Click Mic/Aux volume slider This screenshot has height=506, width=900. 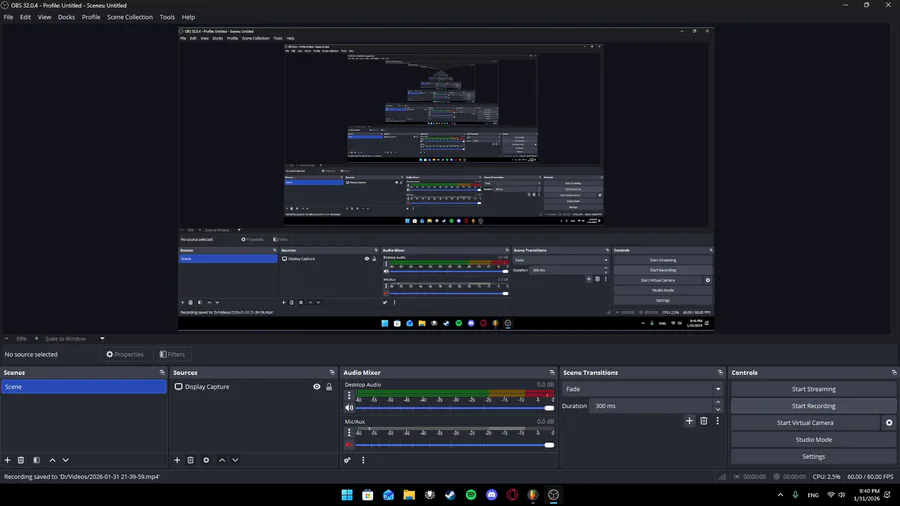(x=455, y=445)
